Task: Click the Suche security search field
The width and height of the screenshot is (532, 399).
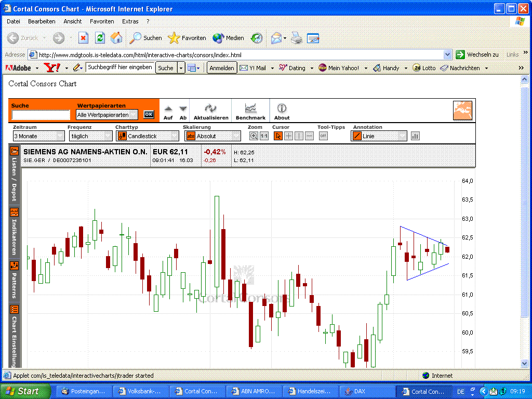Action: pos(41,115)
